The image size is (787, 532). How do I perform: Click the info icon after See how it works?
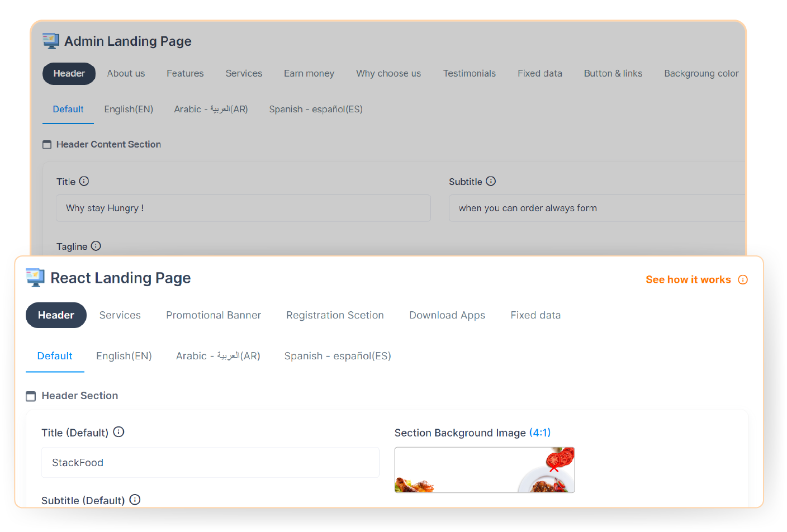coord(743,279)
